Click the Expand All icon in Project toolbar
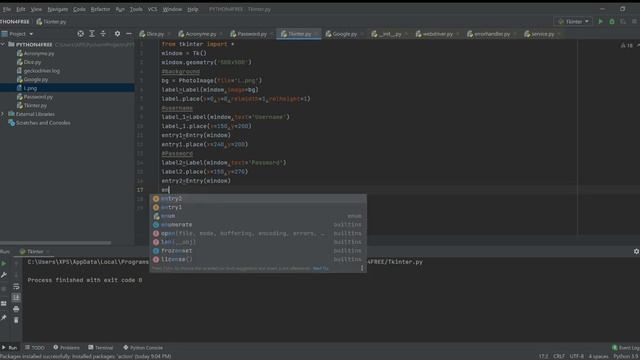 [x=92, y=34]
